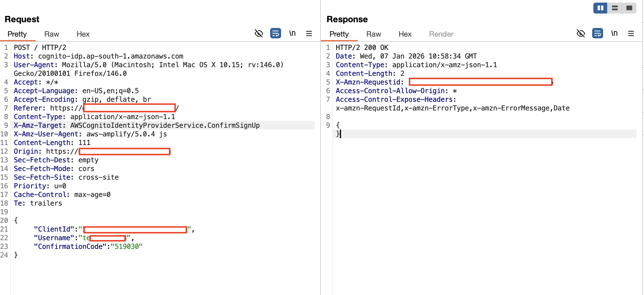Select top-bottom stacked layout icon
644x295 pixels.
[x=615, y=8]
